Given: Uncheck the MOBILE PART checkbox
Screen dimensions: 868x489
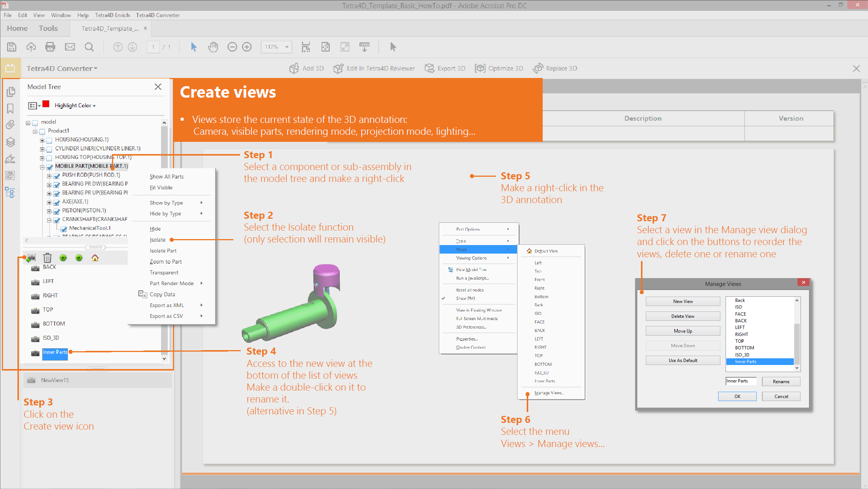Looking at the screenshot, I should point(49,167).
